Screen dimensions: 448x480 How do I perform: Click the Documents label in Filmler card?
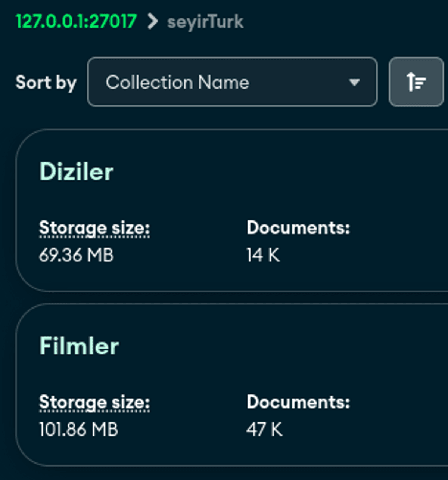(x=298, y=402)
